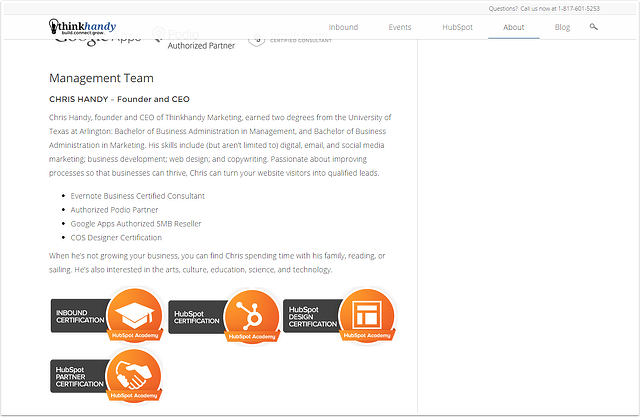The width and height of the screenshot is (640, 417).
Task: Click the Podio Authorized Partner logo
Action: (193, 40)
